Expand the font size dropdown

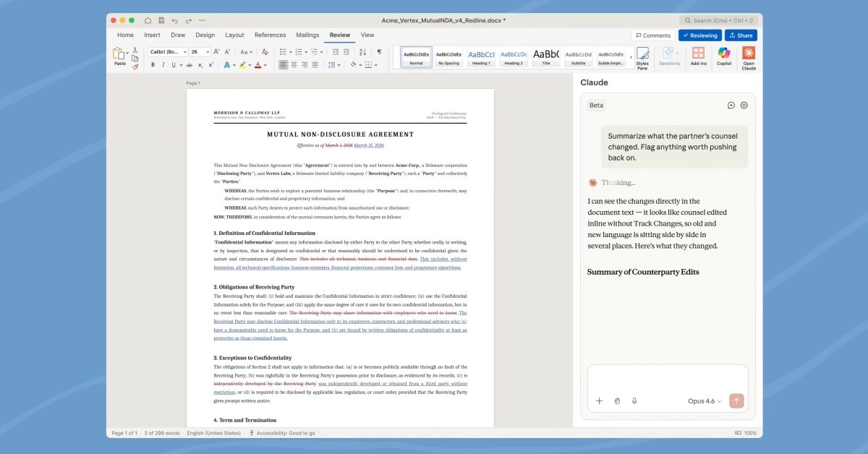coord(208,52)
